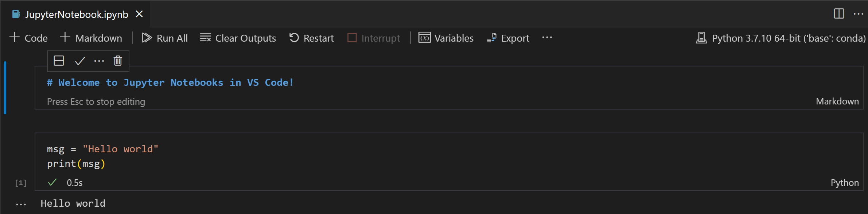Screen dimensions: 868x214
Task: Stop editing using the checkmark icon
Action: tap(79, 61)
